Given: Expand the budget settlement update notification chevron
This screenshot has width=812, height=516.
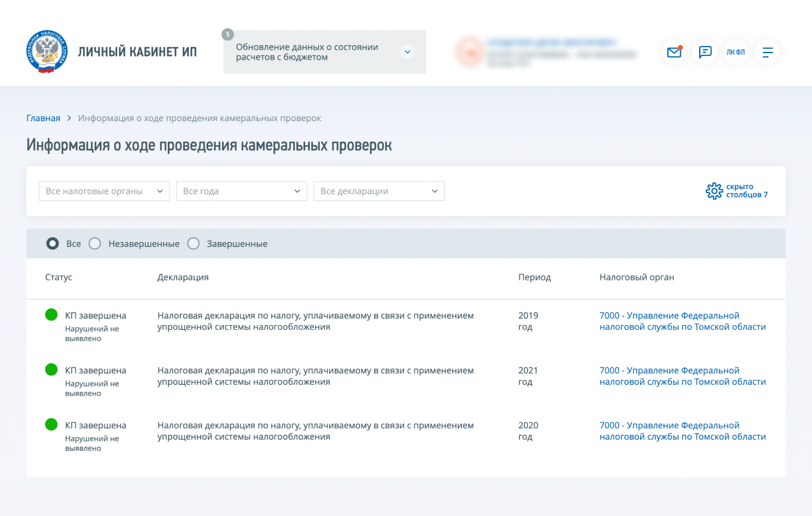Looking at the screenshot, I should pos(407,52).
